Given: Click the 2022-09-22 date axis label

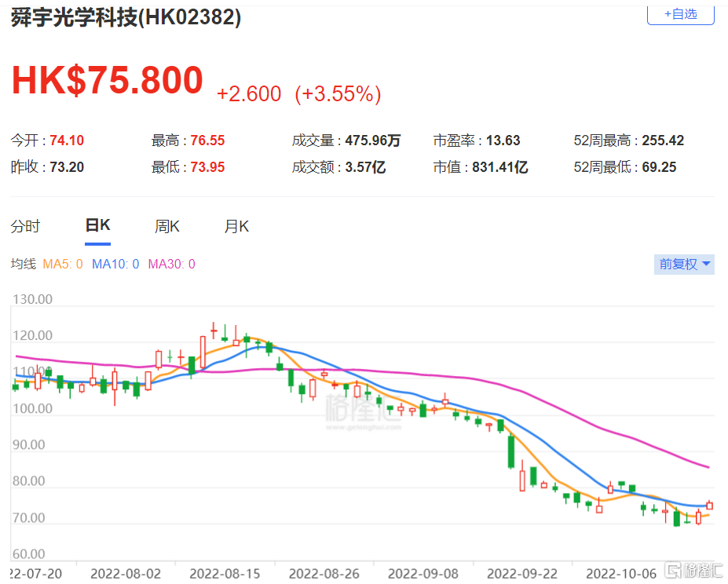Looking at the screenshot, I should pos(522,574).
